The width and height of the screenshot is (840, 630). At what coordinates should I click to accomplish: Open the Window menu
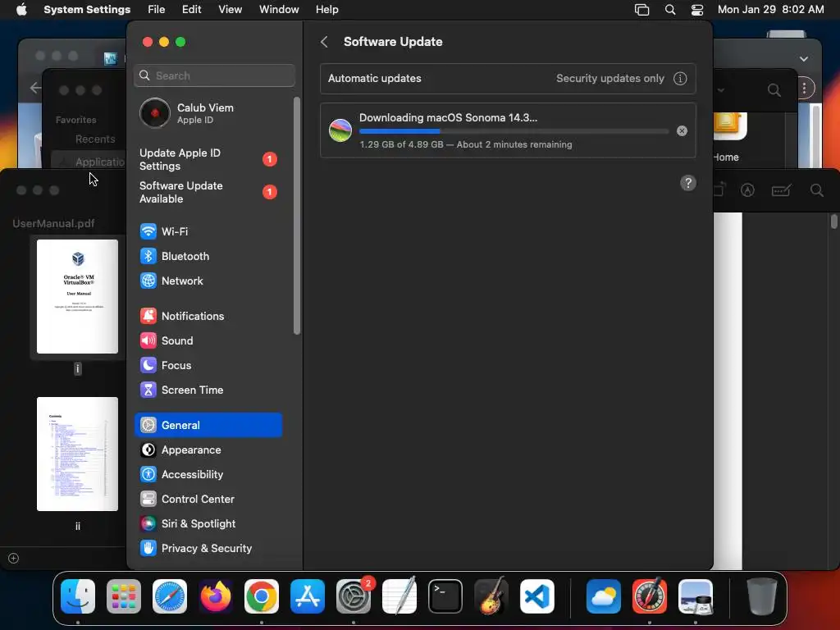tap(279, 10)
